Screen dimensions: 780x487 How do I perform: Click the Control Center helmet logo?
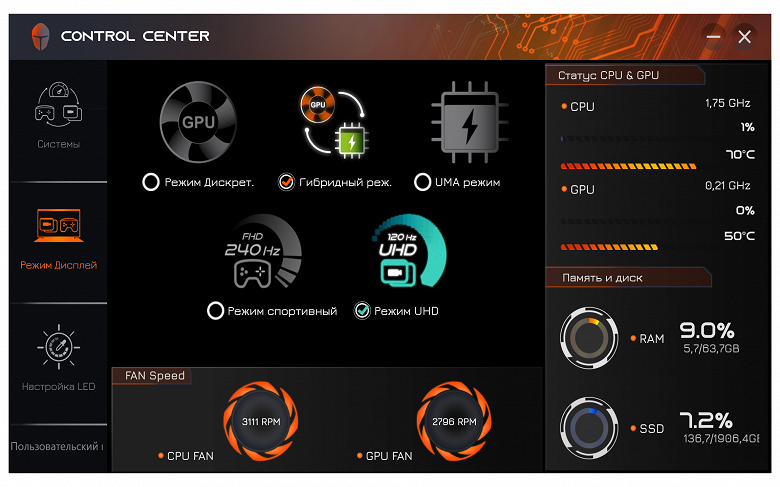40,36
